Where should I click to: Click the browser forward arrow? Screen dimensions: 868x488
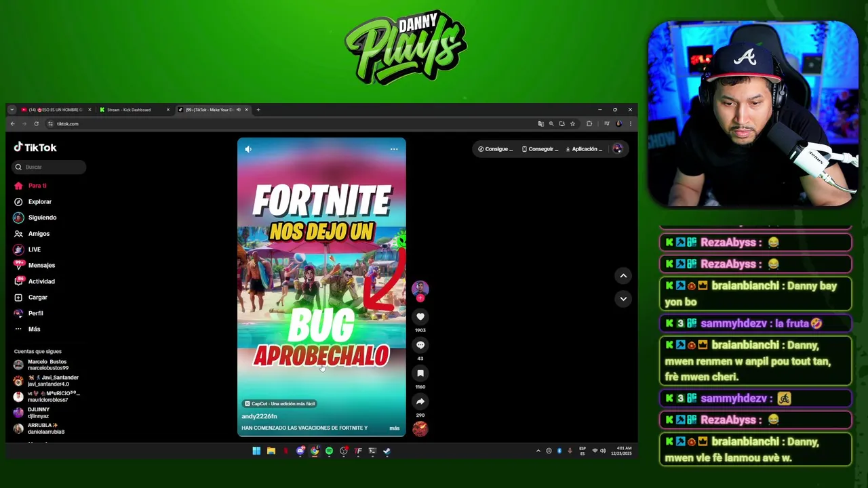[x=24, y=123]
